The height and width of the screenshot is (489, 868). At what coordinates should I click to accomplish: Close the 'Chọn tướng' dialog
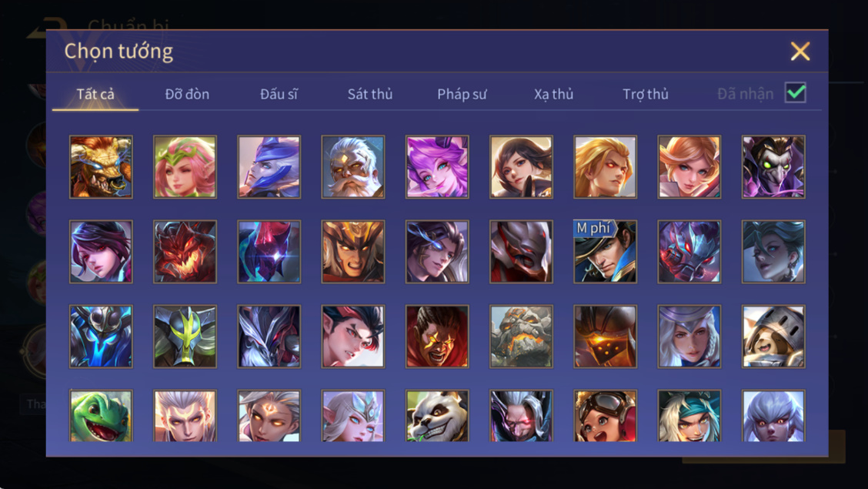pos(800,51)
